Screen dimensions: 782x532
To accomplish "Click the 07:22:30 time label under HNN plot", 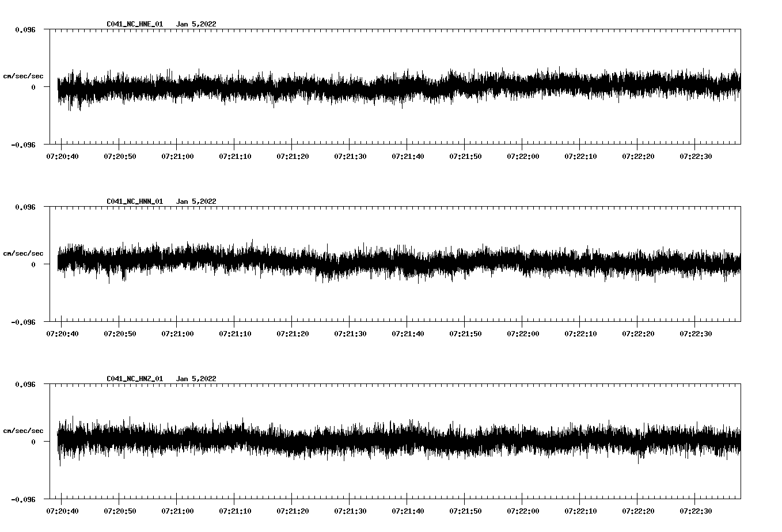I will [x=696, y=334].
